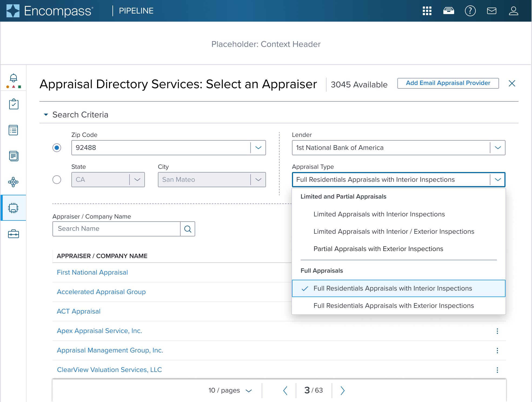Select the State and City radio button
The image size is (532, 402).
(x=57, y=180)
